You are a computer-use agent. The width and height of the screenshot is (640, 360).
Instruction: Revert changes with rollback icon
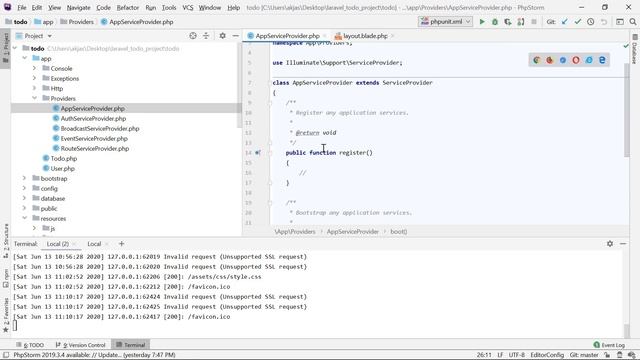(x=604, y=22)
